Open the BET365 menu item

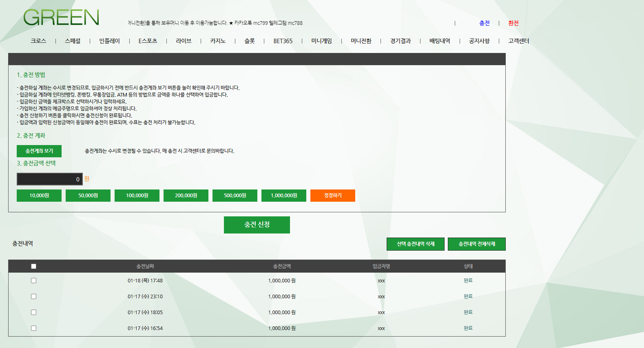pos(283,41)
